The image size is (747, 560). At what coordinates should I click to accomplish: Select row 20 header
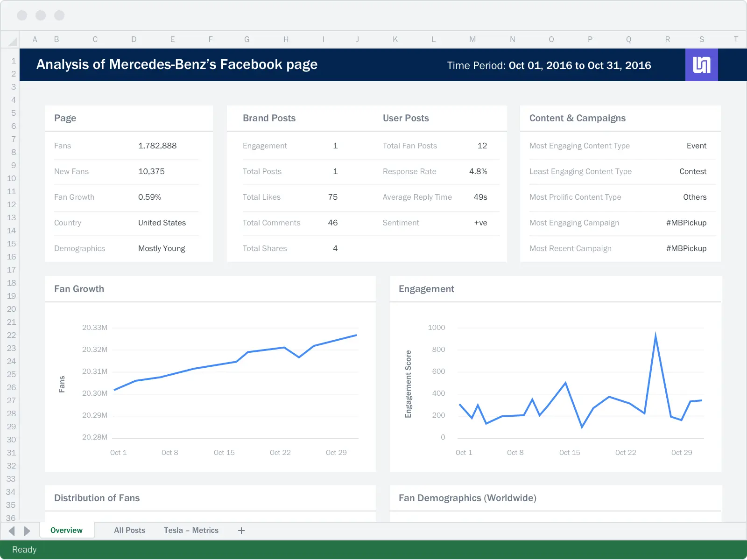(x=11, y=309)
